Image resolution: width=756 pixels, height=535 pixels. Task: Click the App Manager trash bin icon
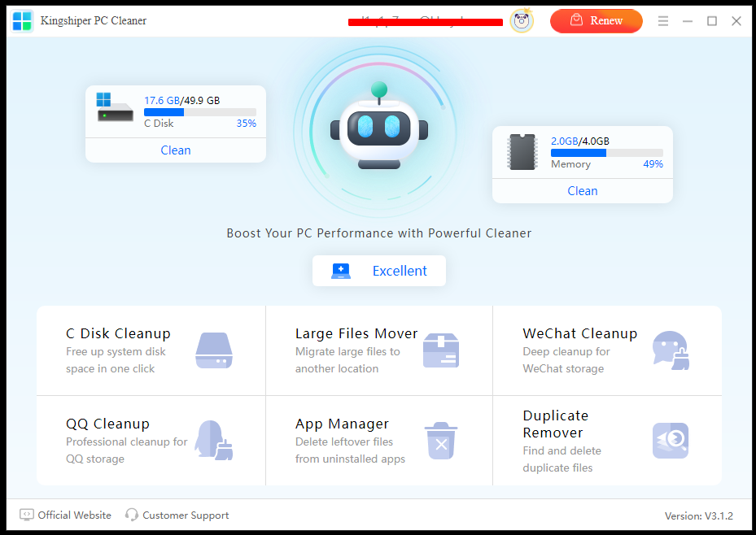tap(441, 441)
